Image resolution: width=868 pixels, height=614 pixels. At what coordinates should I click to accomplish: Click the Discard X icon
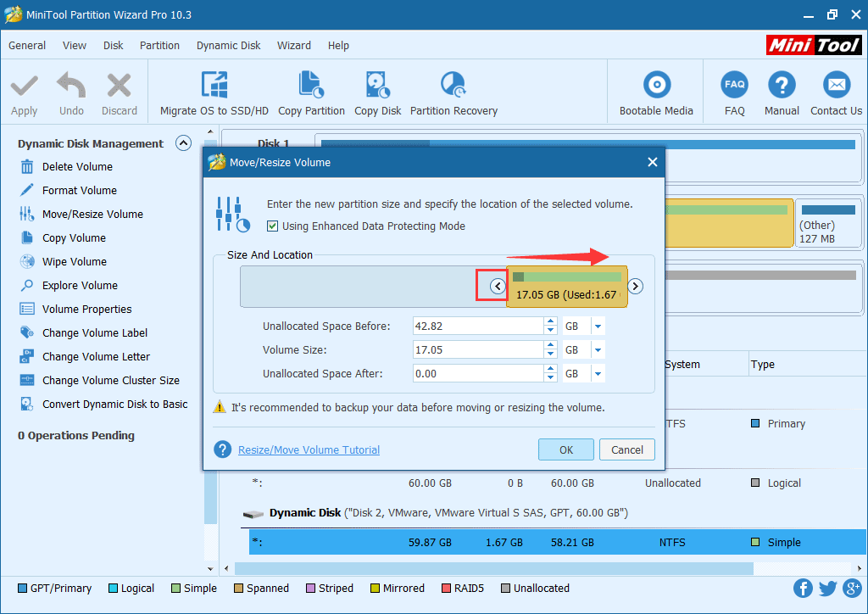pyautogui.click(x=119, y=86)
